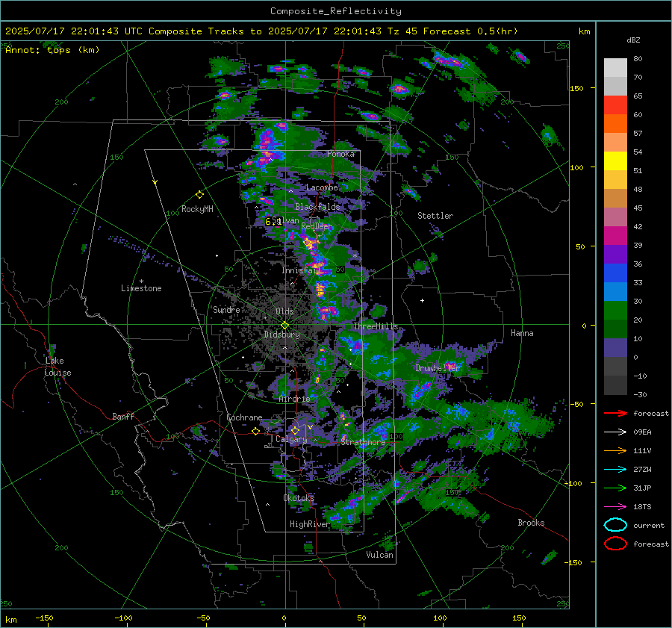Select the yellow swatch in dBZ scale

[x=615, y=161]
